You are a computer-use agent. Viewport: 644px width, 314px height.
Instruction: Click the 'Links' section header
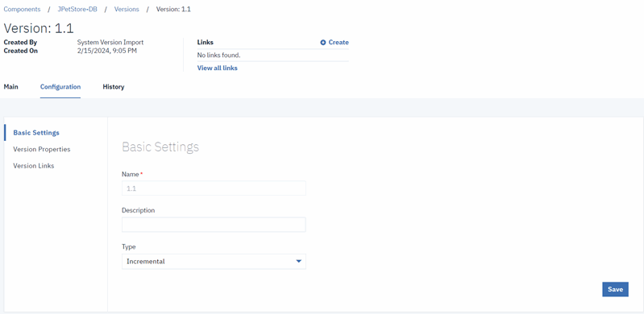pyautogui.click(x=206, y=43)
